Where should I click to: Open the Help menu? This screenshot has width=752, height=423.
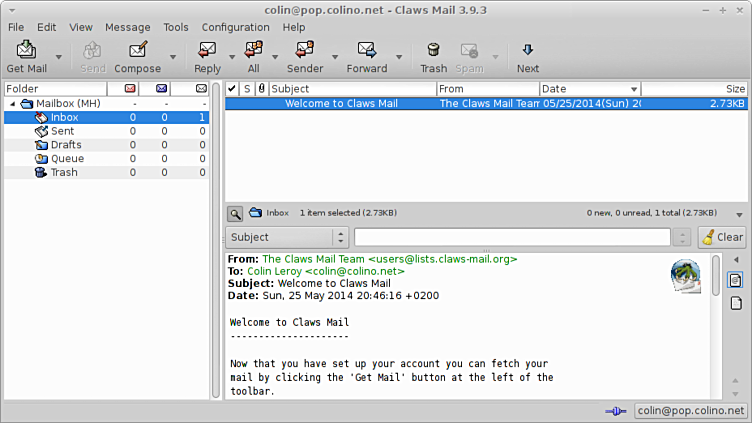click(x=294, y=27)
